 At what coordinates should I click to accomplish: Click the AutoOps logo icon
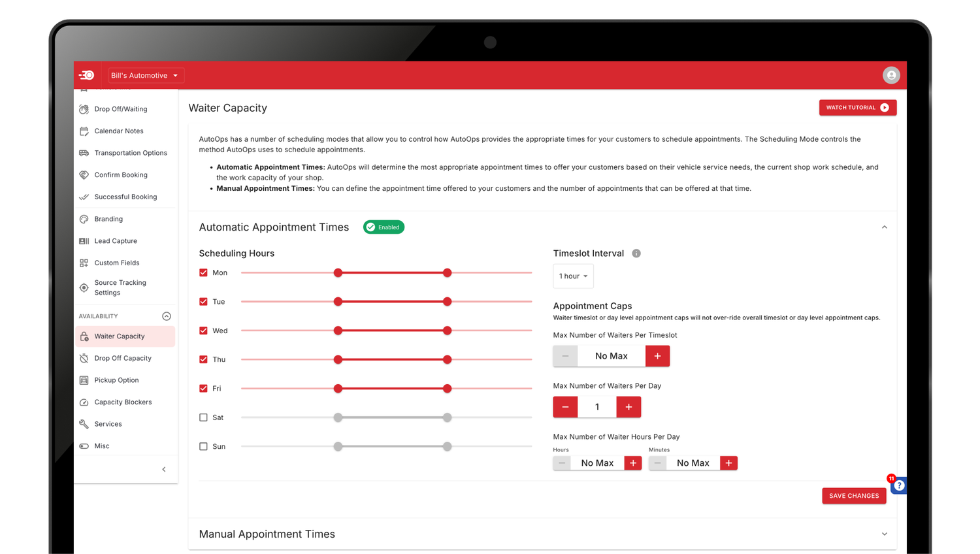87,75
